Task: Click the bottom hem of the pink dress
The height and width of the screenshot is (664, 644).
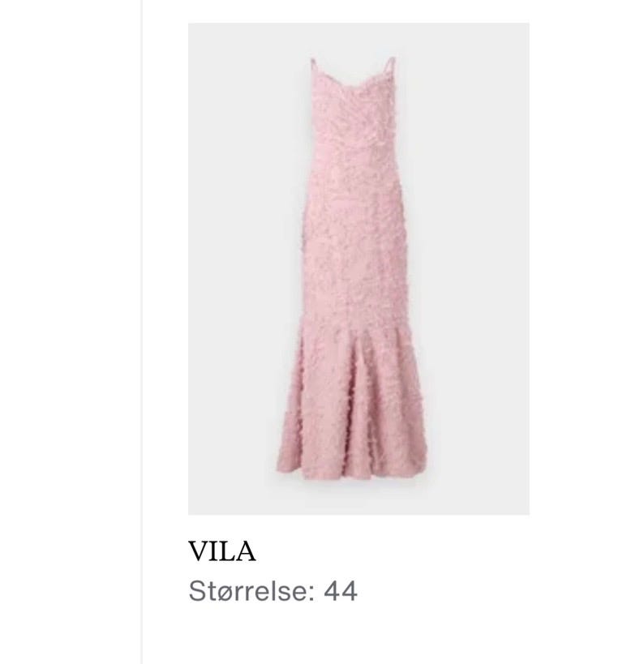Action: (x=351, y=472)
